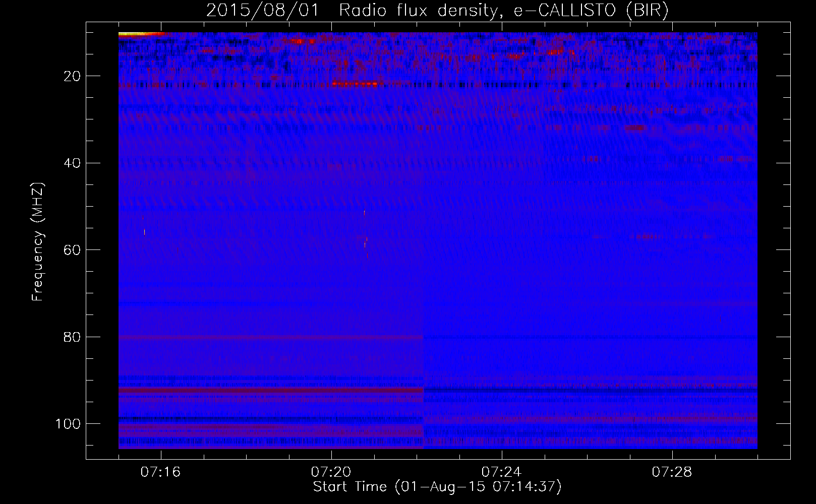Select the 07:28 time tick label
The image size is (816, 504).
click(x=672, y=472)
